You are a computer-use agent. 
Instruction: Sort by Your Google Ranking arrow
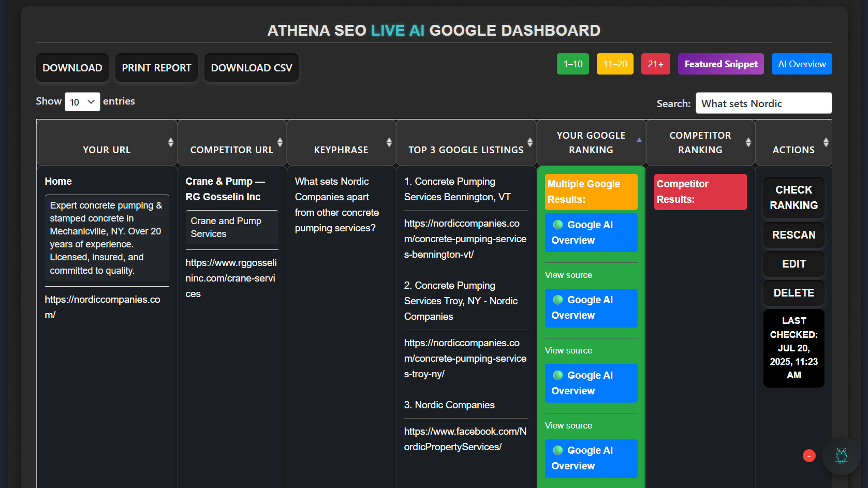pyautogui.click(x=639, y=140)
